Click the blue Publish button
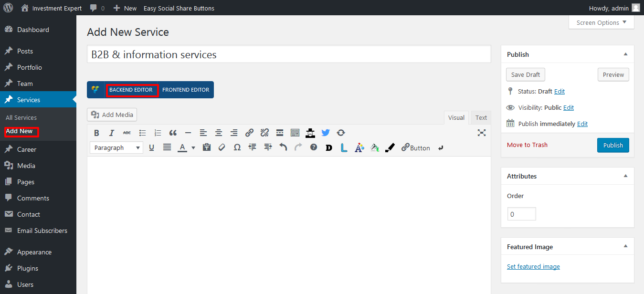 (x=613, y=145)
